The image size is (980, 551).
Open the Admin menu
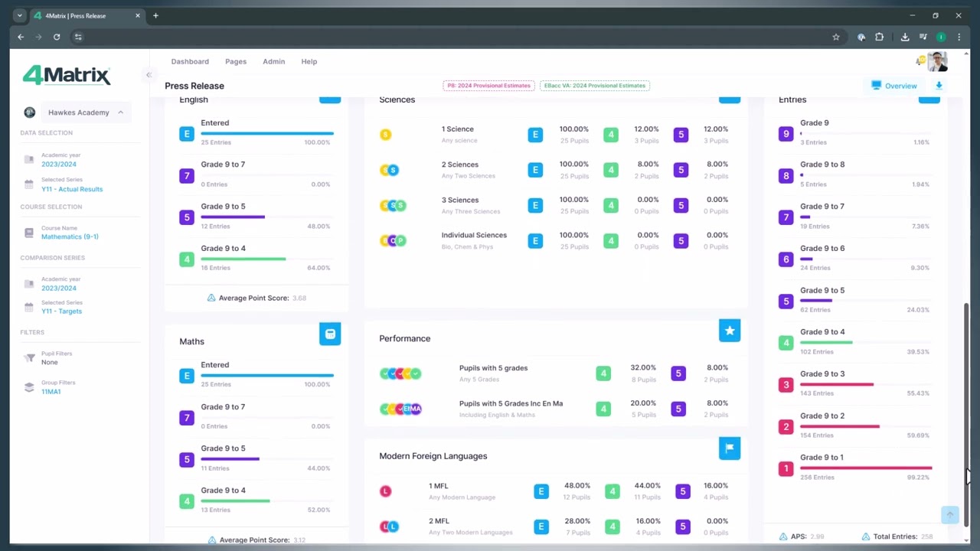(273, 61)
